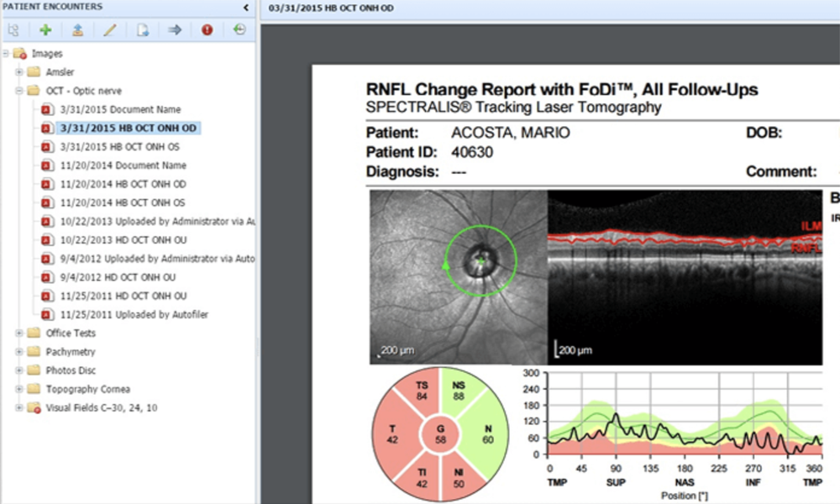The width and height of the screenshot is (840, 504).
Task: Click the RNFL Change Report title text
Action: coord(562,89)
